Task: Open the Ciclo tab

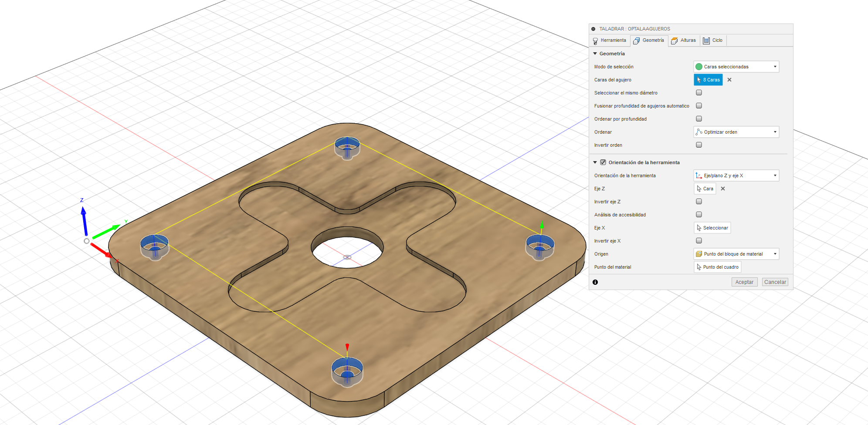Action: [x=713, y=40]
